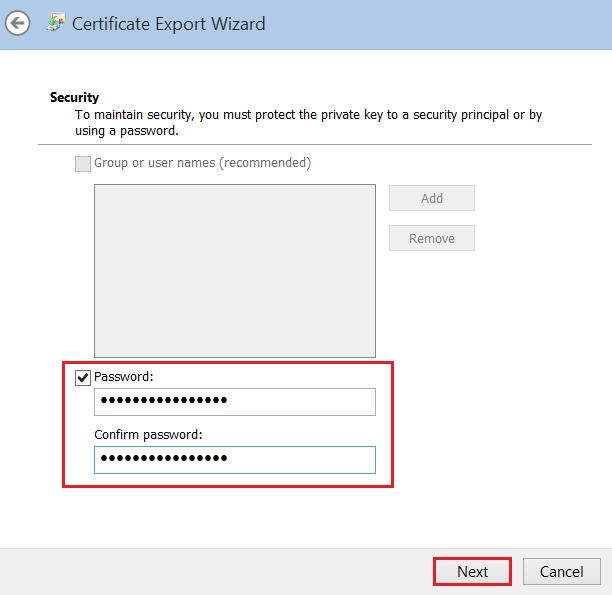Focus the Confirm password text box
612x595 pixels.
pos(234,459)
